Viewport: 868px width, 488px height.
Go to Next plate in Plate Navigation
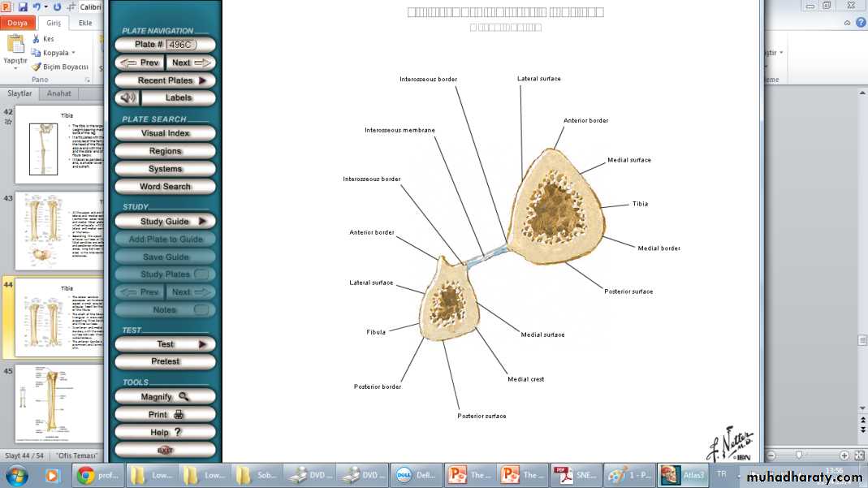point(191,63)
